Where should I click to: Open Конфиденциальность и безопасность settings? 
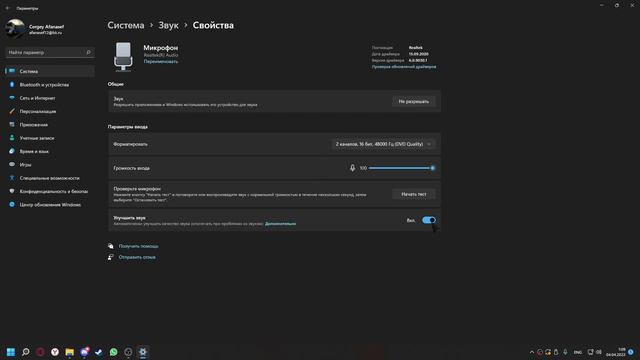[50, 191]
